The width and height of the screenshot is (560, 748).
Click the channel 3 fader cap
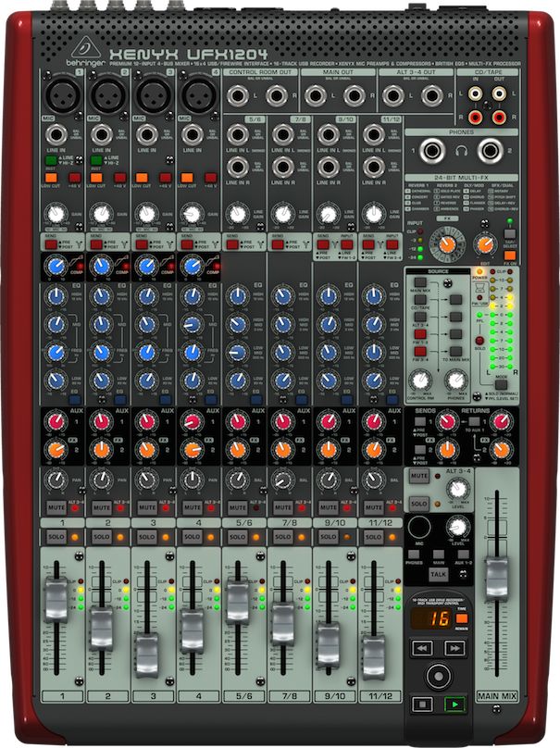pyautogui.click(x=147, y=655)
